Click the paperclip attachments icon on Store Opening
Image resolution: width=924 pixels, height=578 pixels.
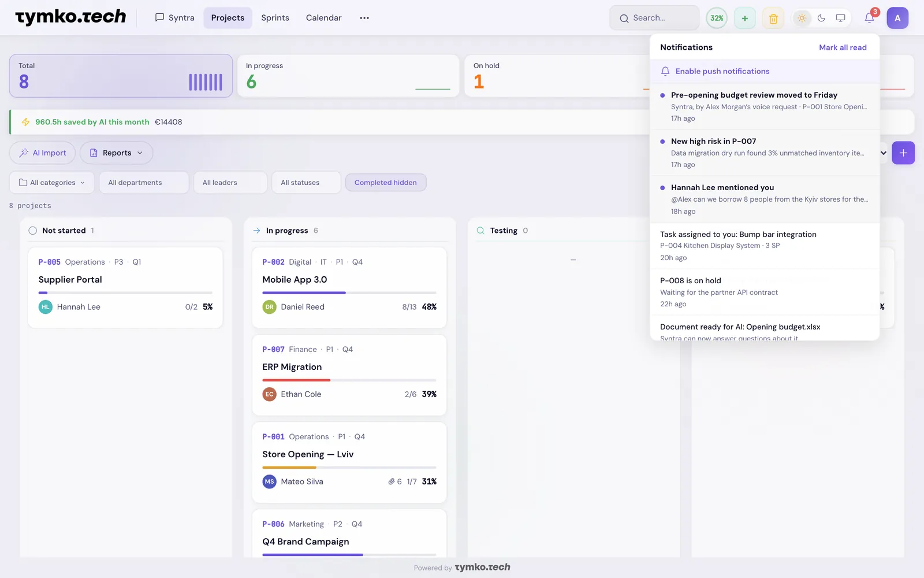tap(392, 481)
